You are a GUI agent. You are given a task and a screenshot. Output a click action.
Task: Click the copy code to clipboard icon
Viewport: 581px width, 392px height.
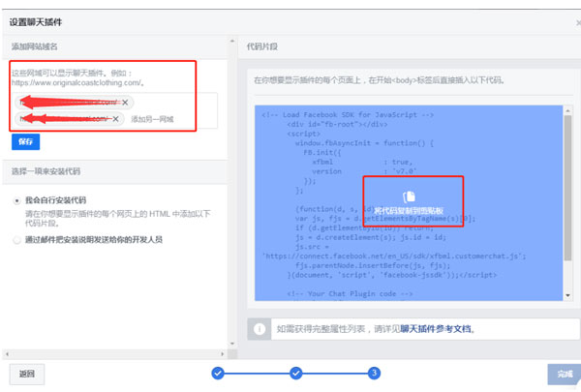[x=408, y=196]
